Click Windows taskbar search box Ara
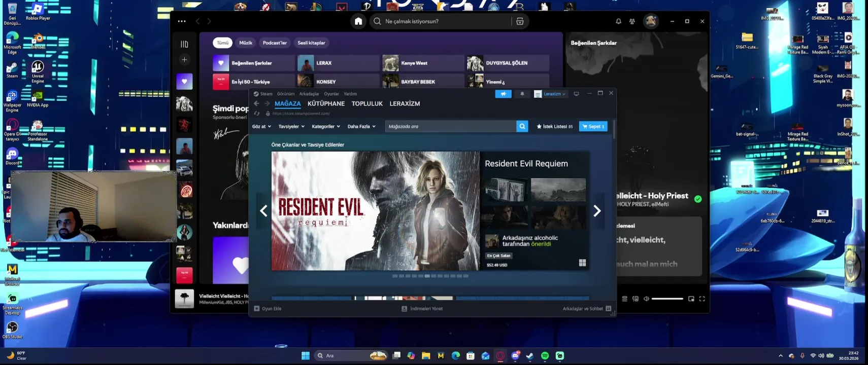 350,356
